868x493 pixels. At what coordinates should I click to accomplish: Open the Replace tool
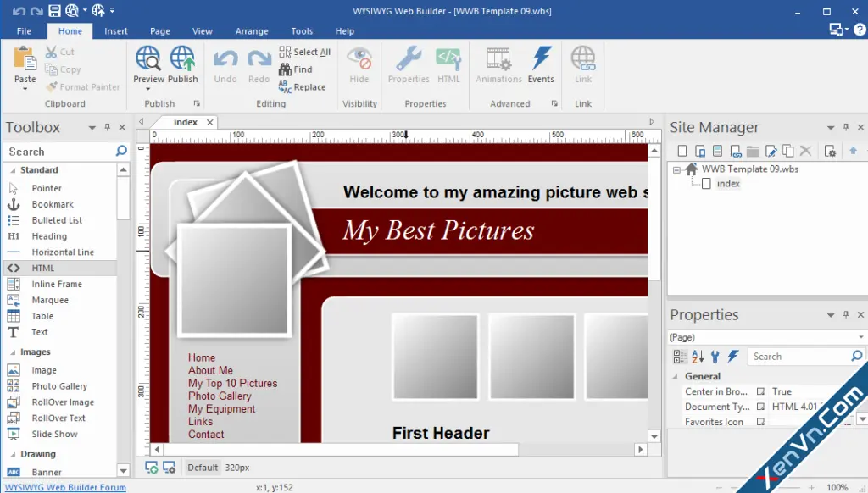303,87
